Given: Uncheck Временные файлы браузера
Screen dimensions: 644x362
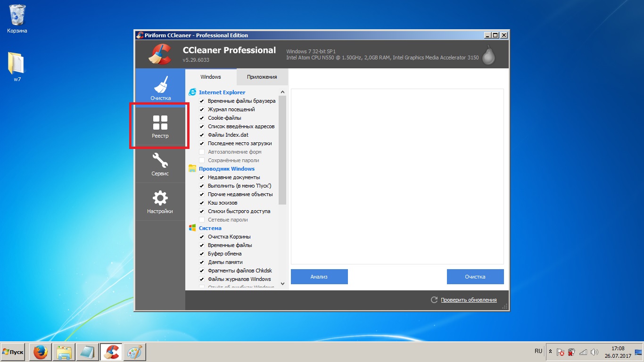Looking at the screenshot, I should pyautogui.click(x=202, y=101).
